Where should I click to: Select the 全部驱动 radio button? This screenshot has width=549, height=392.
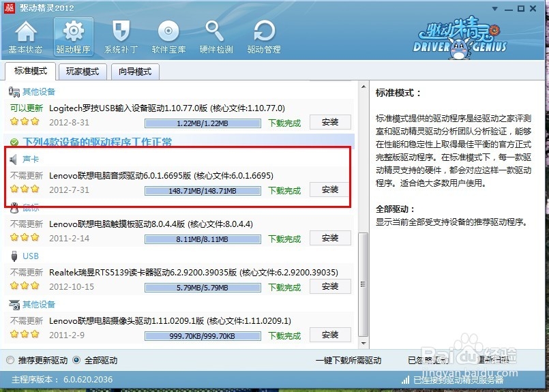coord(76,360)
